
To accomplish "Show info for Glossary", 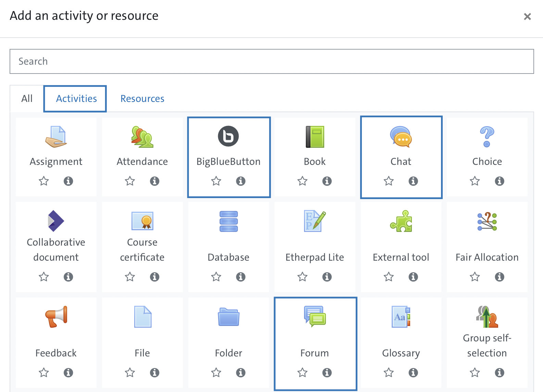I will (x=413, y=373).
